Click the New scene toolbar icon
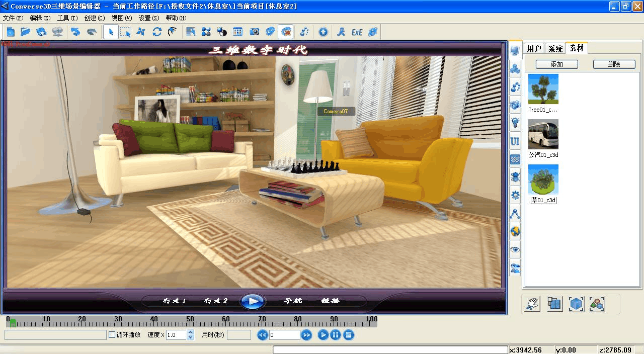This screenshot has width=644, height=354. pyautogui.click(x=11, y=32)
